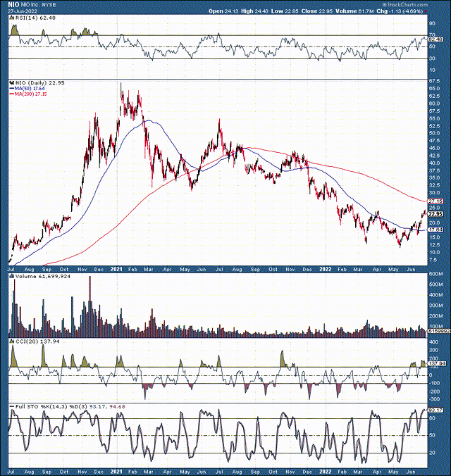The image size is (451, 476).
Task: Click 2022 on the price chart time axis
Action: point(326,270)
